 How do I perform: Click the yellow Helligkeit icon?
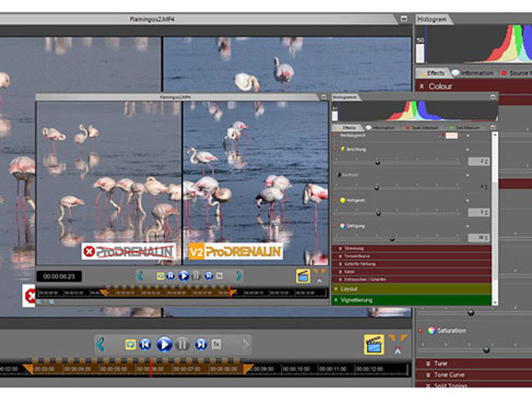[x=342, y=200]
